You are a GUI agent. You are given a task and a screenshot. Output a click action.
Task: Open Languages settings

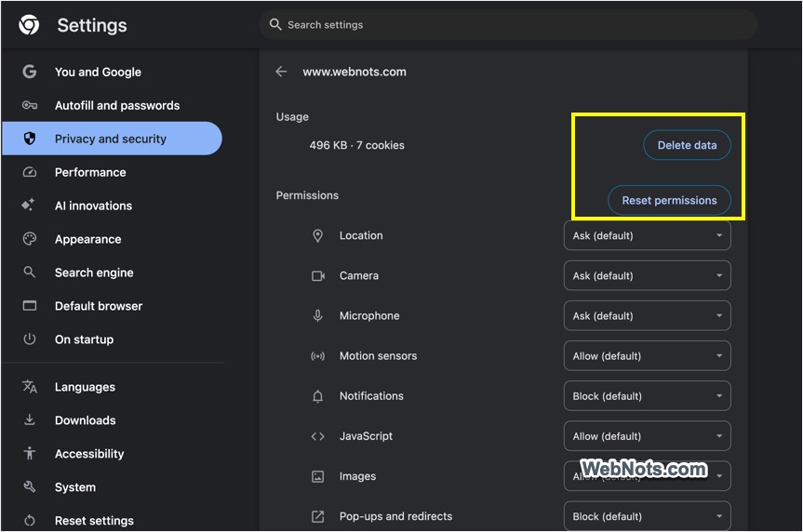click(x=112, y=387)
